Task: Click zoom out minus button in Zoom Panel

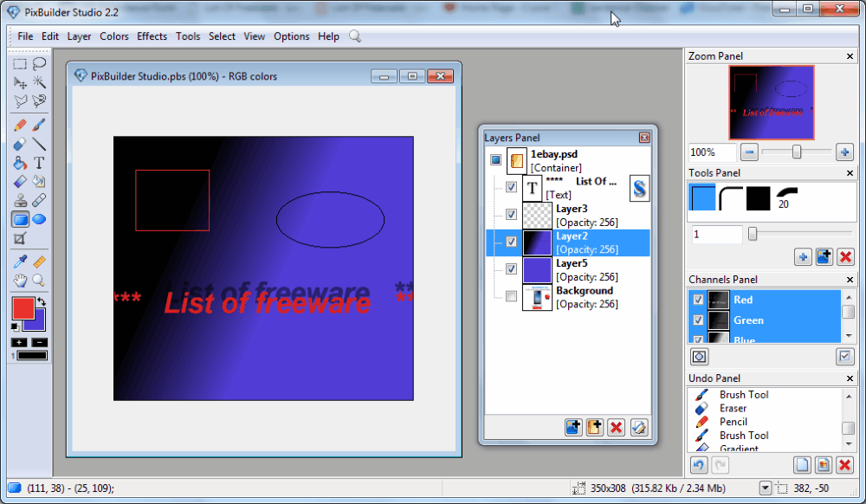Action: (x=749, y=152)
